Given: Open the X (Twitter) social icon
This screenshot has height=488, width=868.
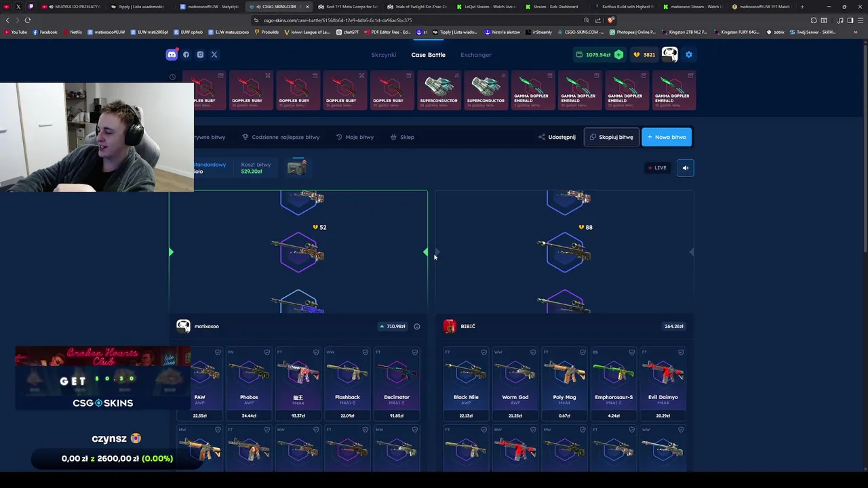Looking at the screenshot, I should pos(214,54).
